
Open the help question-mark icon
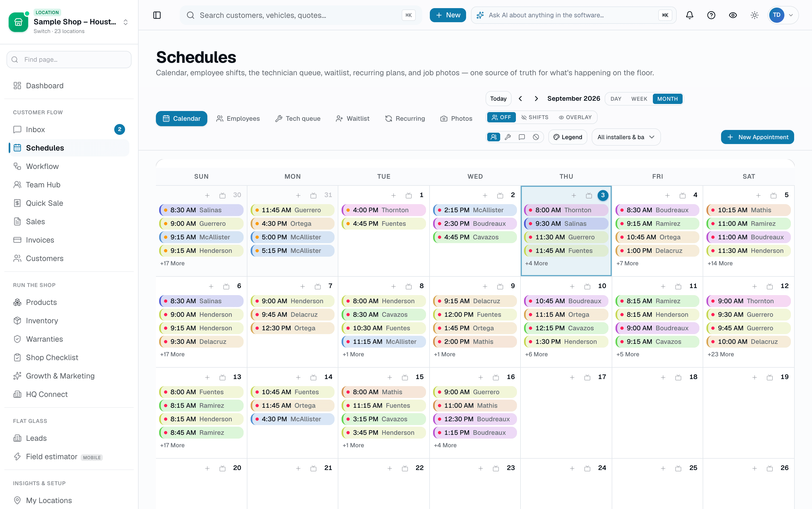coord(711,15)
